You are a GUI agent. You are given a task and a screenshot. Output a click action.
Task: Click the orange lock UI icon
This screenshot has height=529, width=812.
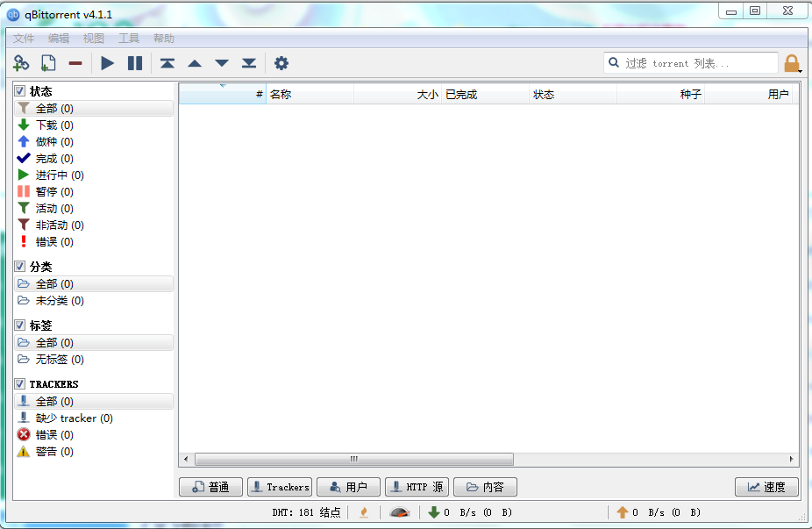792,63
